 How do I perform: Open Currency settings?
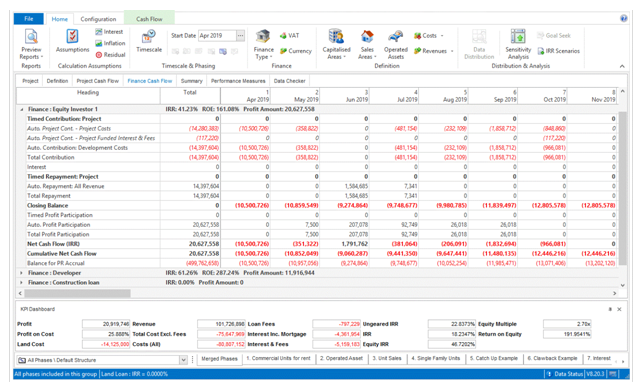(x=296, y=51)
